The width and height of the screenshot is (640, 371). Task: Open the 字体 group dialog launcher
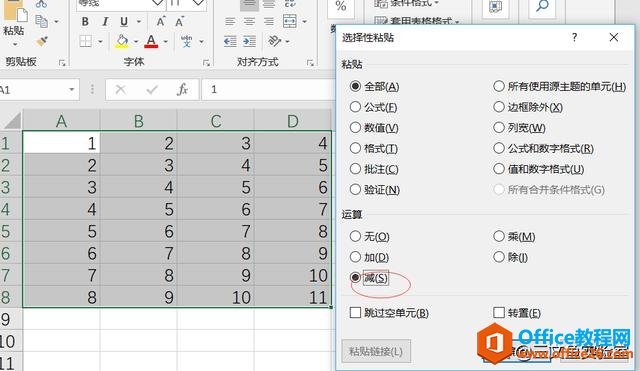(x=206, y=63)
